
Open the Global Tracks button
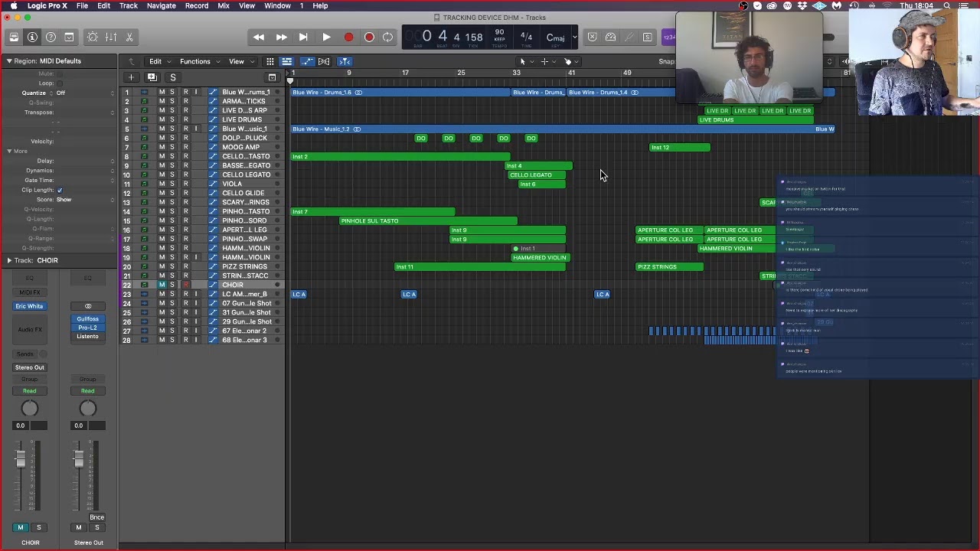[x=272, y=77]
